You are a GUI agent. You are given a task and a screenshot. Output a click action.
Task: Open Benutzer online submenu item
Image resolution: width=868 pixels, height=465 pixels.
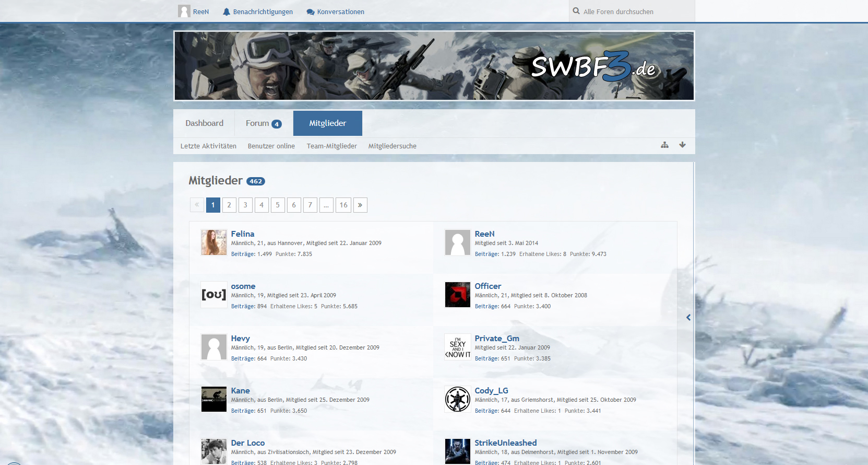tap(271, 146)
